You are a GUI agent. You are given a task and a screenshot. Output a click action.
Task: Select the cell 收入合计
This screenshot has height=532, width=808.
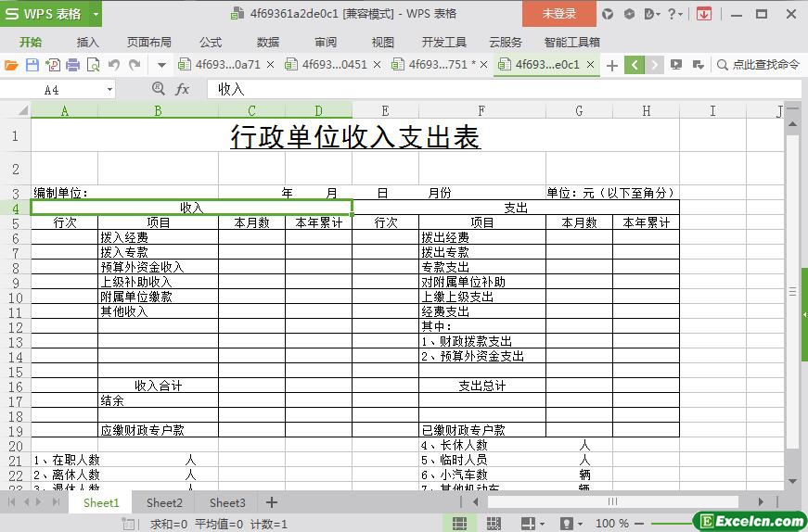[x=158, y=386]
